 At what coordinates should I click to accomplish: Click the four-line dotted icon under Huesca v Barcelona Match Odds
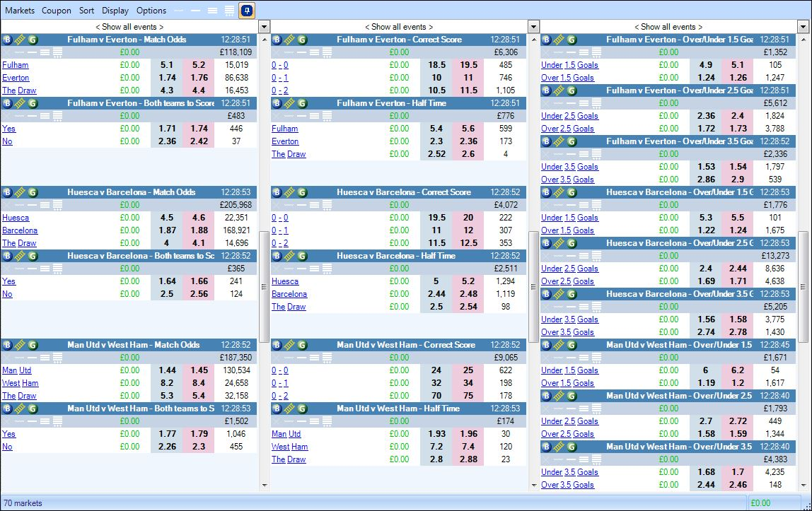(x=57, y=205)
